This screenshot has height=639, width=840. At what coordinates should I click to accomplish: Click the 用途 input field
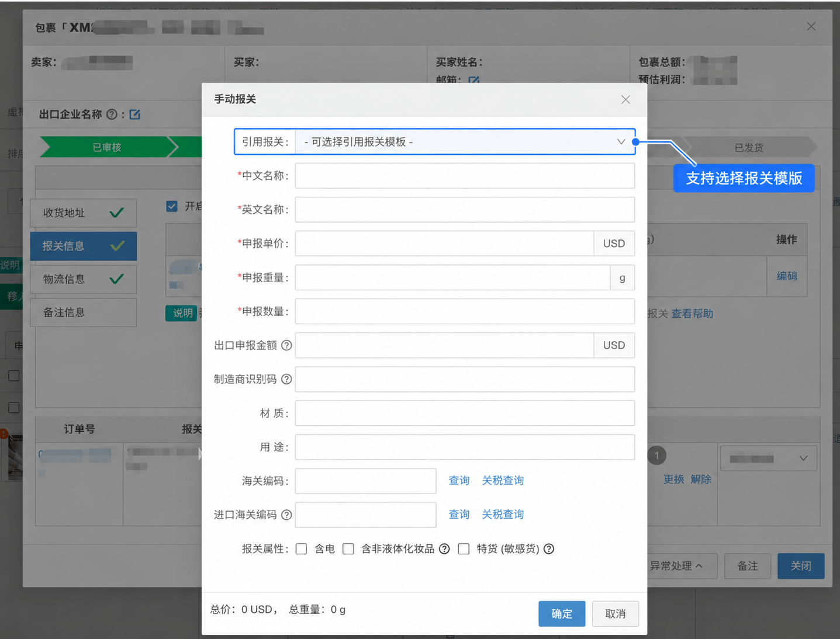(x=465, y=447)
